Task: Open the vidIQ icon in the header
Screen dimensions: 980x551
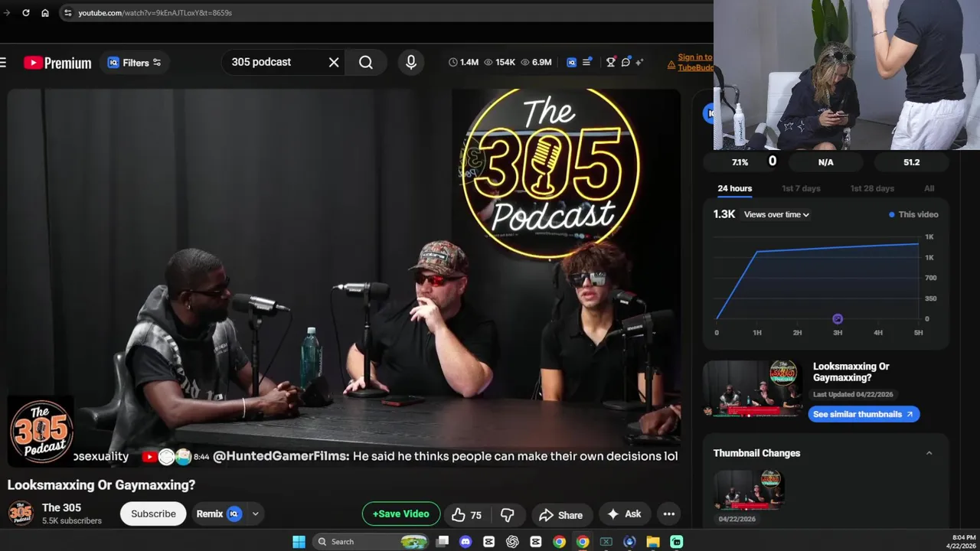Action: (x=571, y=62)
